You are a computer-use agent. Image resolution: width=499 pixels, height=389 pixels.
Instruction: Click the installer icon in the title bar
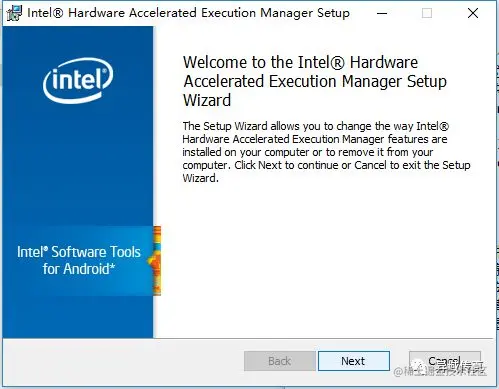click(14, 13)
